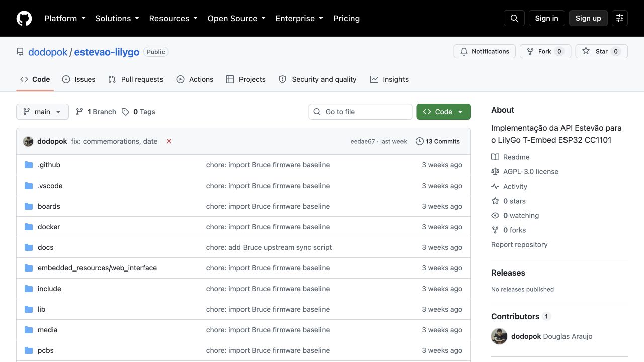The height and width of the screenshot is (362, 644).
Task: Click the .vscode folder icon
Action: pos(29,186)
